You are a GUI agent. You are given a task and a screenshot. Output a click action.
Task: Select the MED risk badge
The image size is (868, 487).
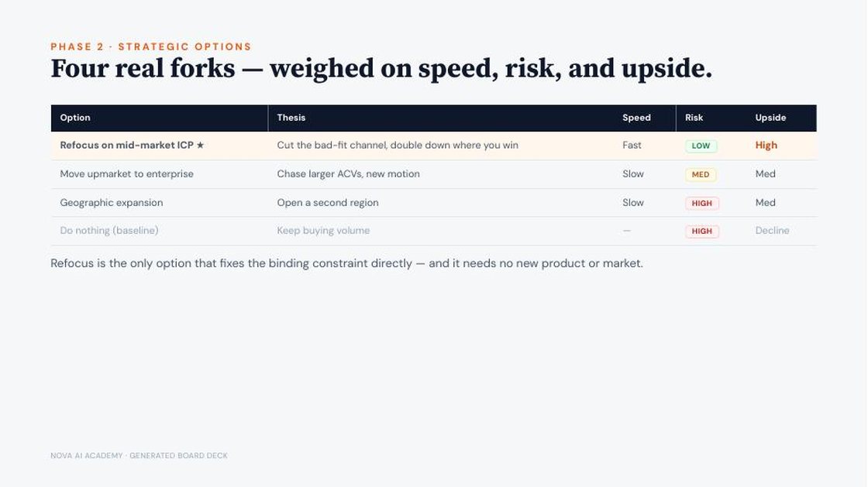click(701, 175)
